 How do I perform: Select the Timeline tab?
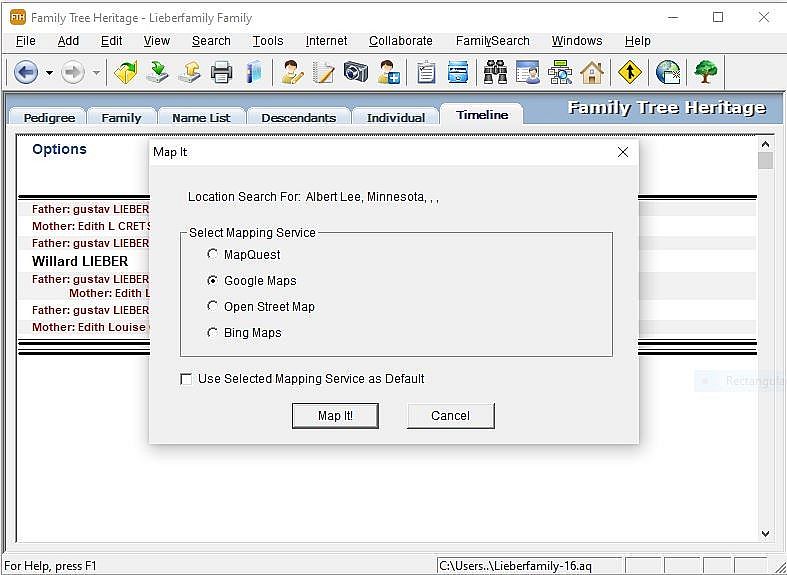[x=482, y=115]
